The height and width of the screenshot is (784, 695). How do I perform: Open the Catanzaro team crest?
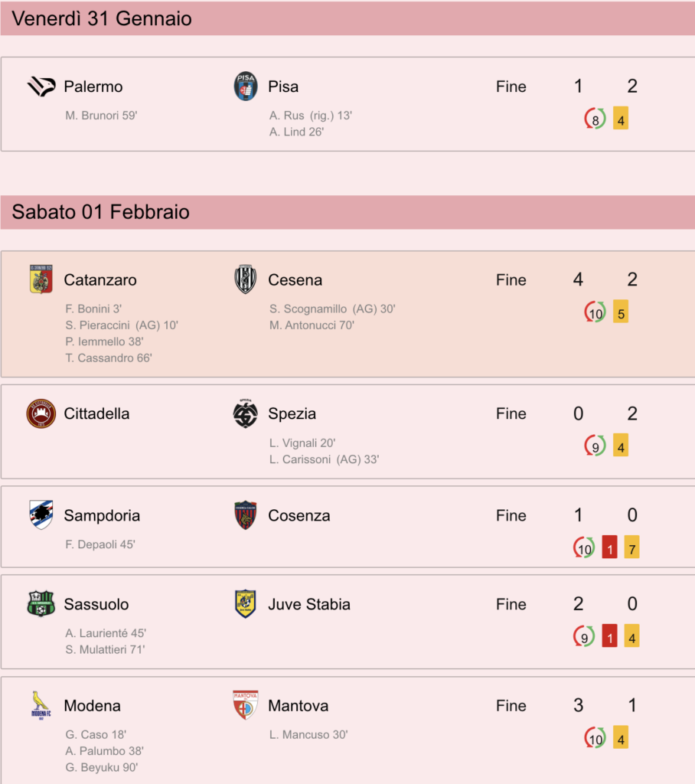(41, 279)
